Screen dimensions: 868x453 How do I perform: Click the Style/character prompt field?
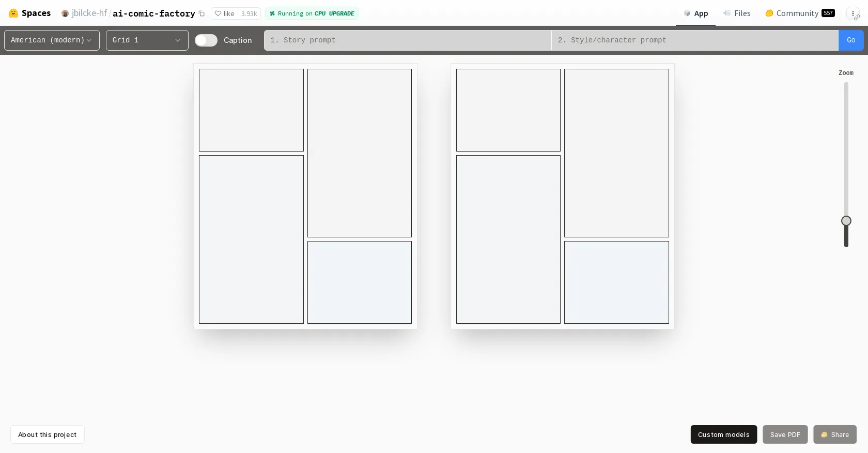click(x=694, y=40)
